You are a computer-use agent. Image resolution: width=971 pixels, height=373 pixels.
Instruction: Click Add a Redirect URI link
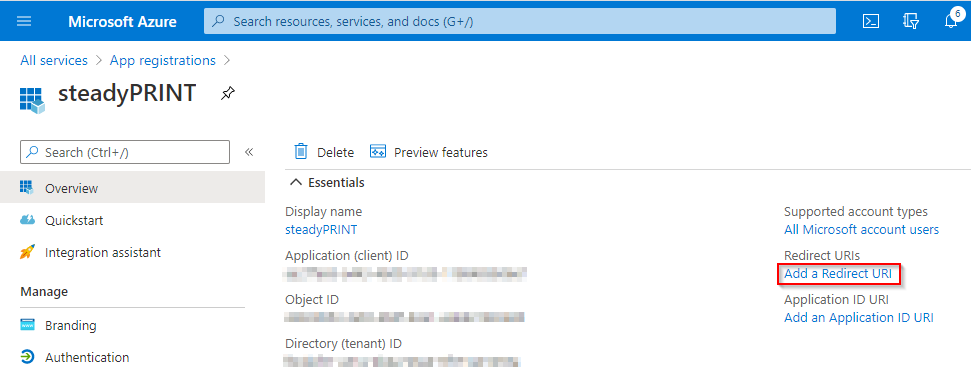coord(838,273)
